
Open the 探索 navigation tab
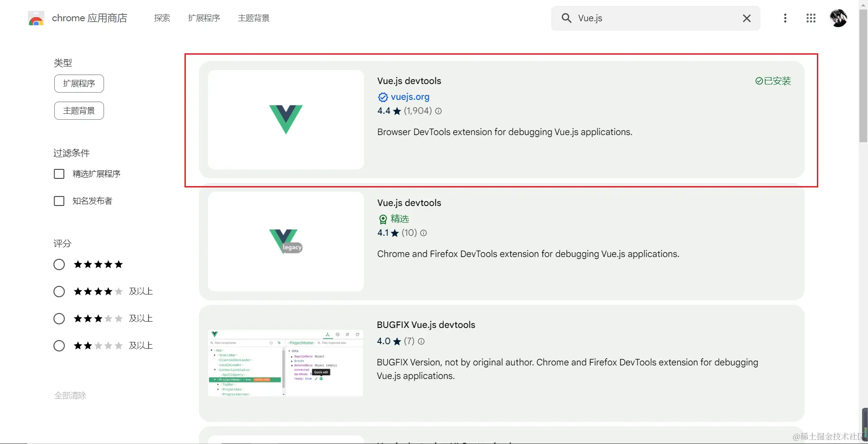162,18
